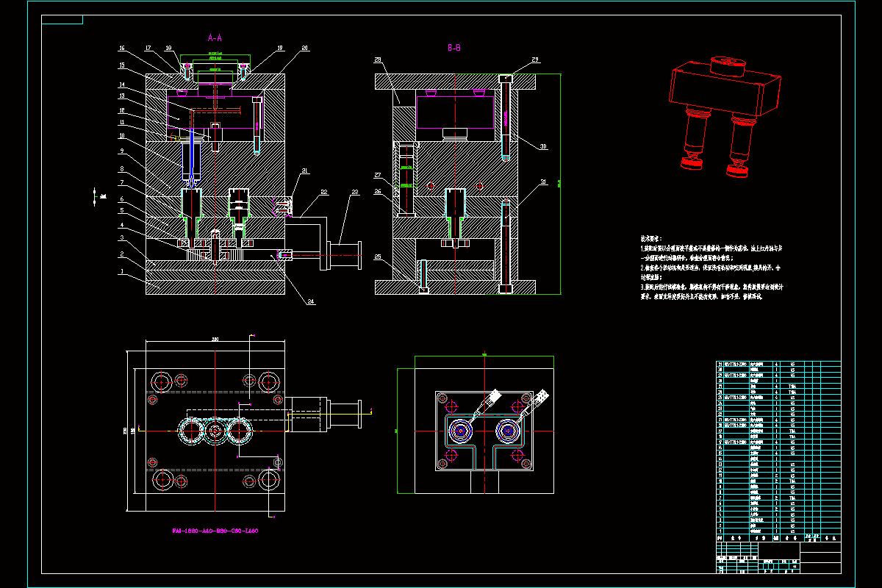Click part balloon number 7
The width and height of the screenshot is (882, 588).
click(122, 182)
